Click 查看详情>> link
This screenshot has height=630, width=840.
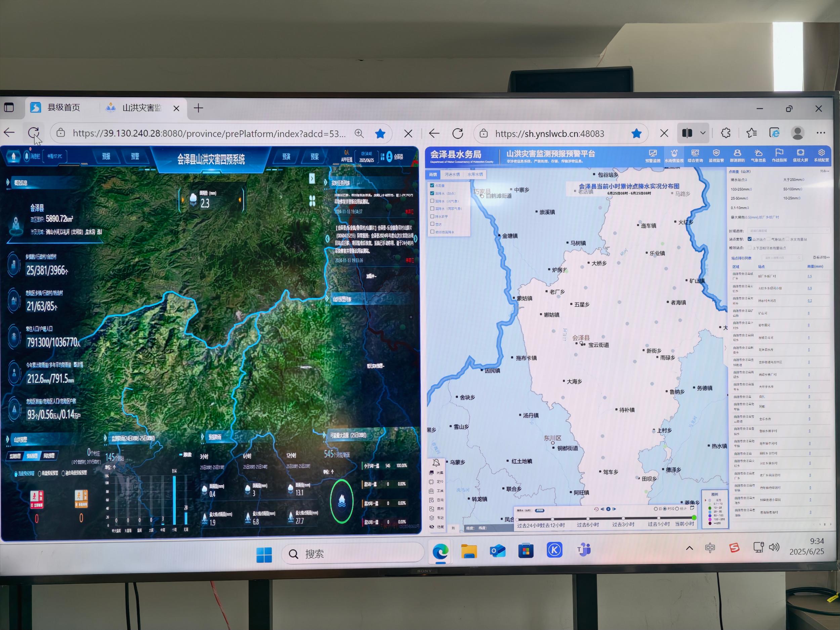(x=821, y=257)
